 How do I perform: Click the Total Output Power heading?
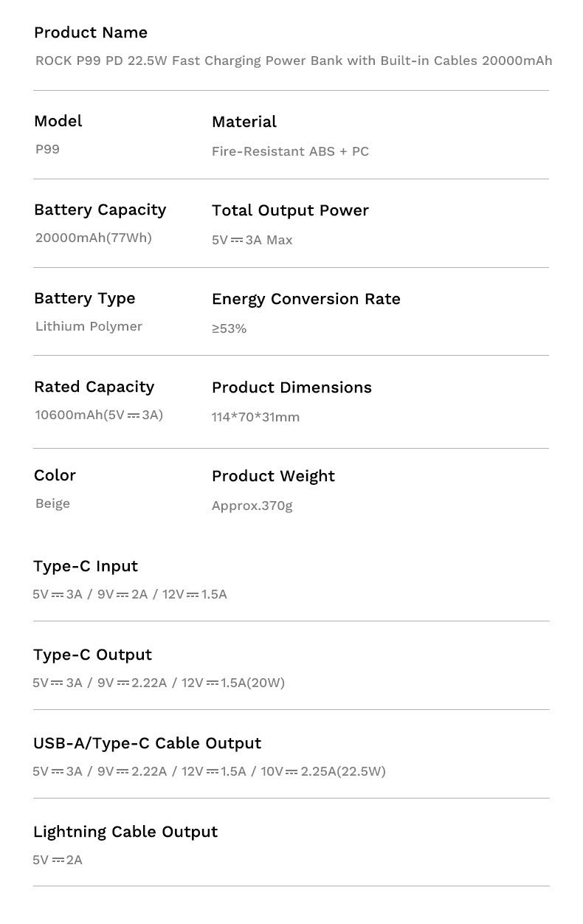click(x=290, y=210)
